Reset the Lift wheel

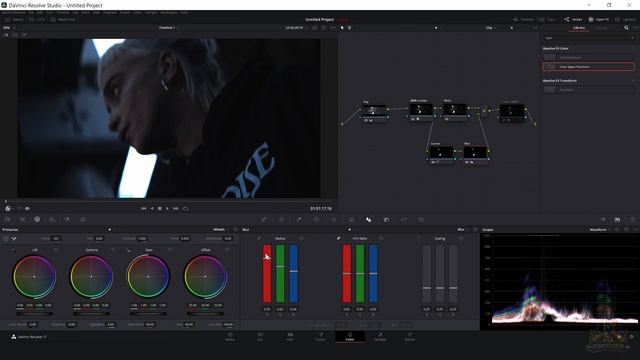pyautogui.click(x=56, y=250)
